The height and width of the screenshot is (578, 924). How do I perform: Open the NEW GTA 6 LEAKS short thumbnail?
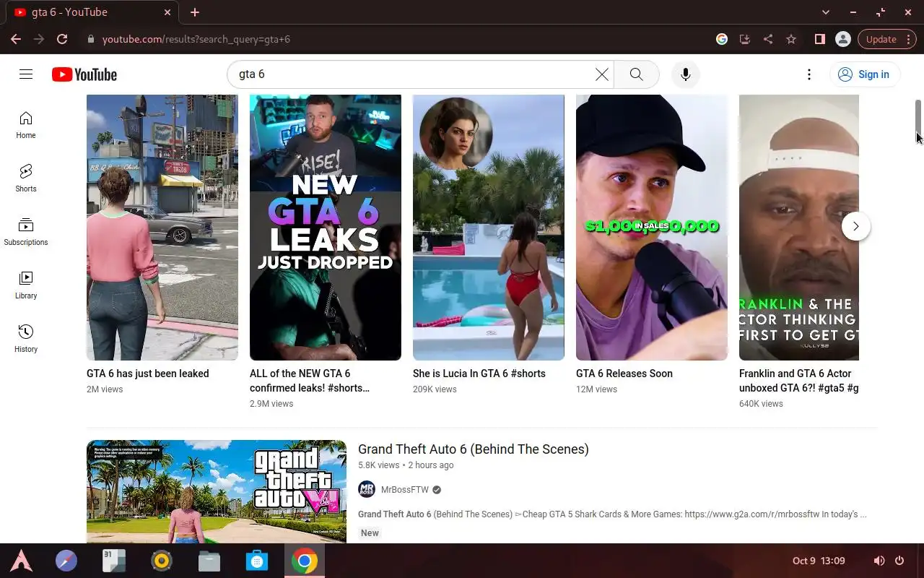(x=326, y=228)
